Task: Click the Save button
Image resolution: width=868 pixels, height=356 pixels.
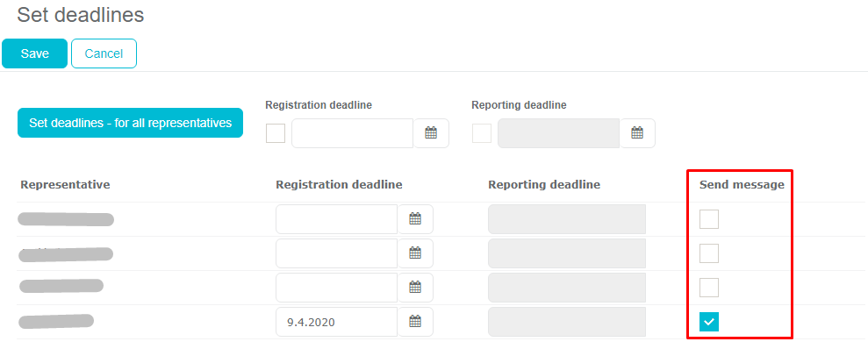Action: point(34,53)
